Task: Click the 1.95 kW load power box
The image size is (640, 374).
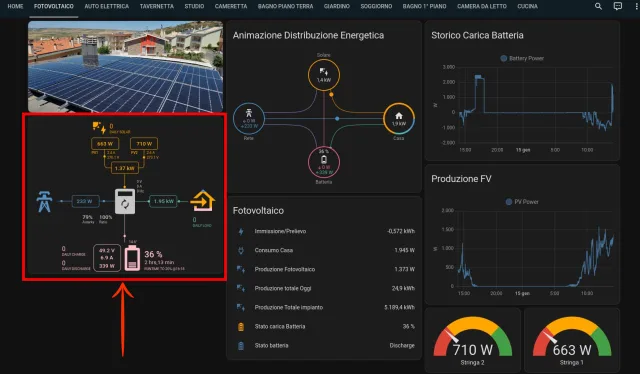Action: tap(164, 201)
